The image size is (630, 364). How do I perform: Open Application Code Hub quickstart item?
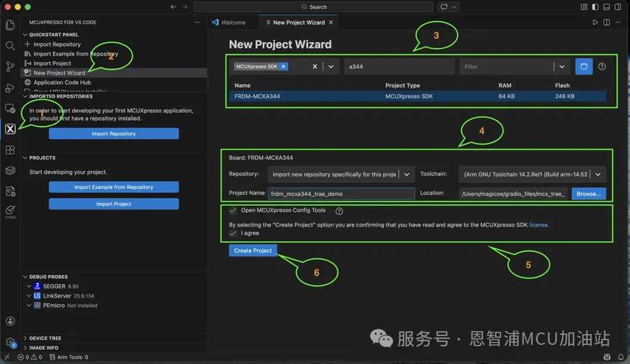(62, 82)
